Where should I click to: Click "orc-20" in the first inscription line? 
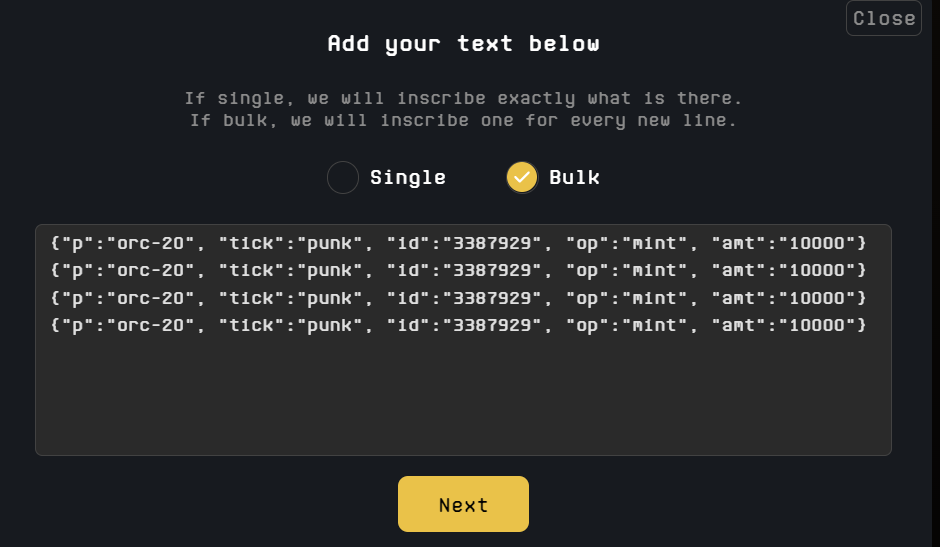(158, 243)
